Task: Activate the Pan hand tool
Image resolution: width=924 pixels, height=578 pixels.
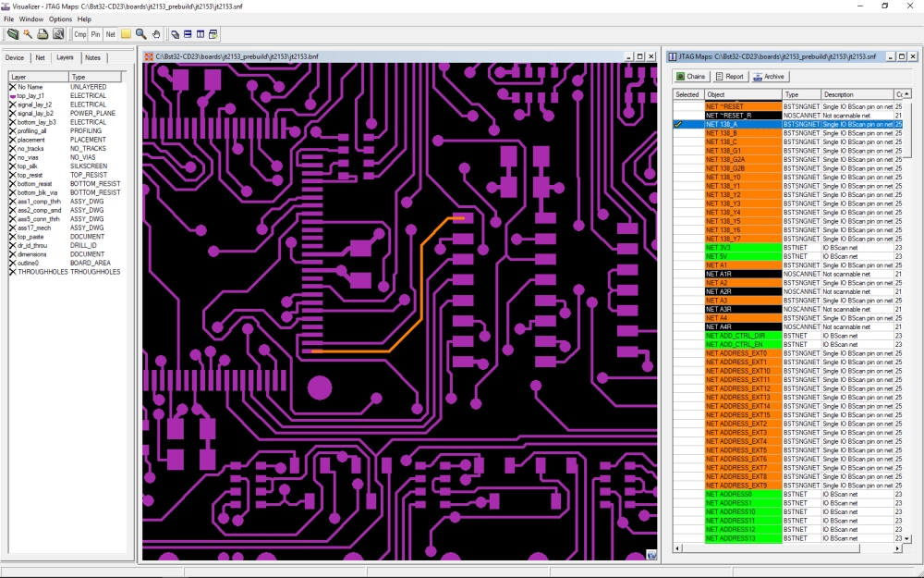Action: (x=157, y=34)
